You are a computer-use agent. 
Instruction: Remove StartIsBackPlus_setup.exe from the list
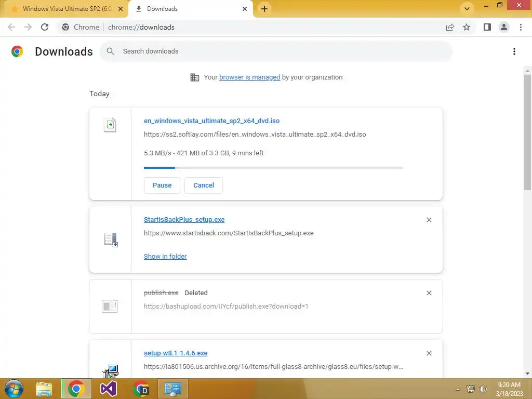pos(429,220)
